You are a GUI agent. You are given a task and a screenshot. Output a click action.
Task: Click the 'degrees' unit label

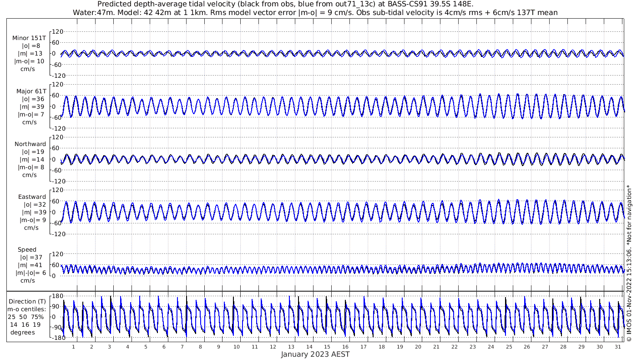coord(23,332)
